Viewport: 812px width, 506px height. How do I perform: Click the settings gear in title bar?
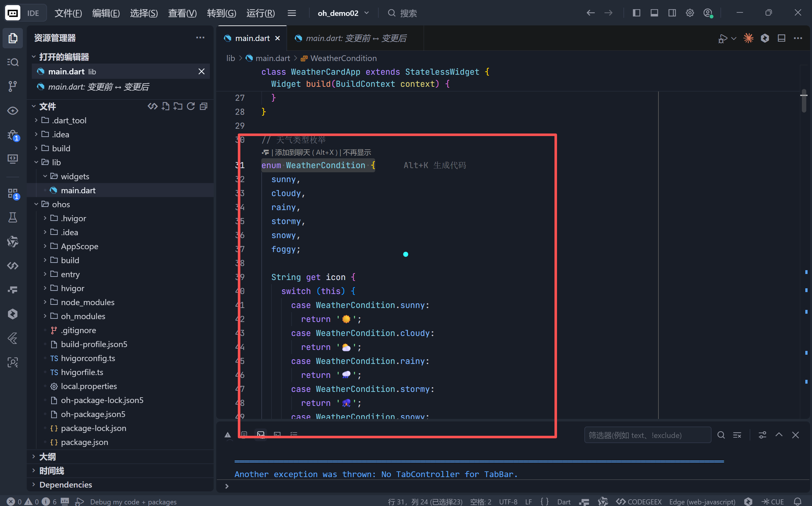(690, 13)
